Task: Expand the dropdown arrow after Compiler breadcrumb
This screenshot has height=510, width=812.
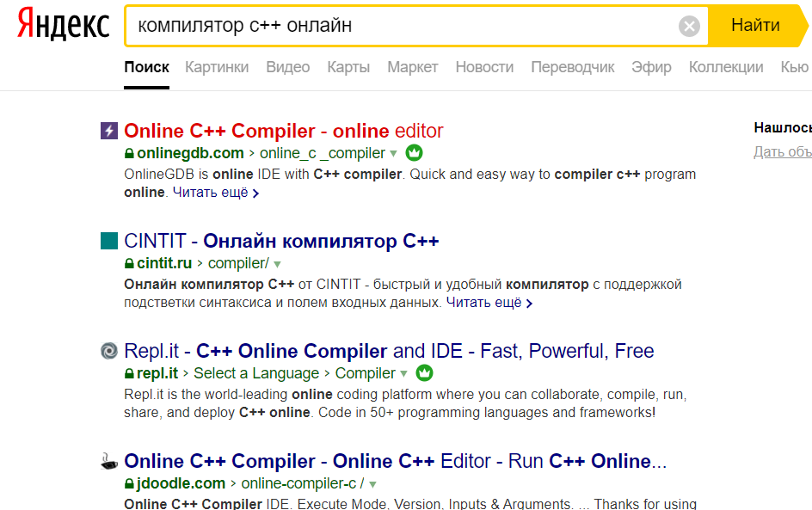Action: pyautogui.click(x=404, y=374)
